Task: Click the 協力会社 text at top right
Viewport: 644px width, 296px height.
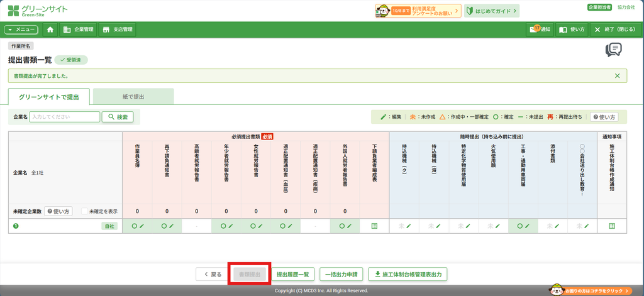Action: coord(626,7)
